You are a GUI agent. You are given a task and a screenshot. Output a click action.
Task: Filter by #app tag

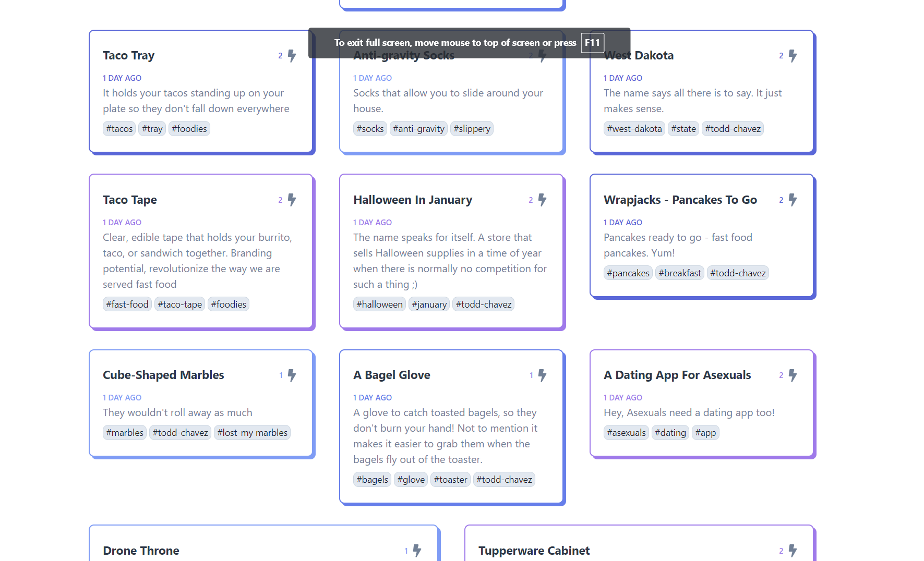coord(705,433)
